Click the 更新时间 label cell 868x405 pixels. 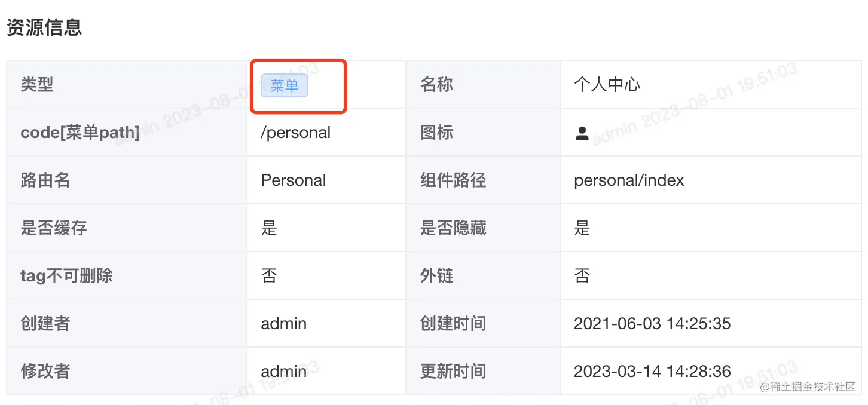pos(483,372)
